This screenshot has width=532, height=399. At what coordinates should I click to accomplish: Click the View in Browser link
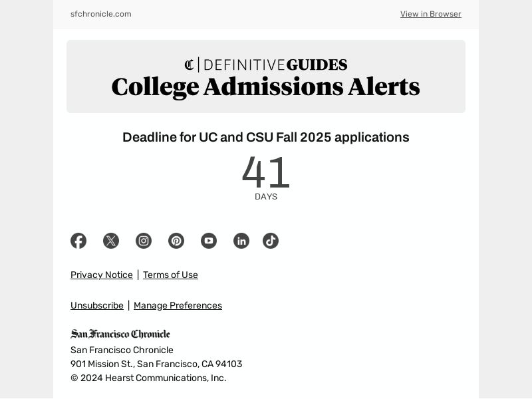(430, 14)
